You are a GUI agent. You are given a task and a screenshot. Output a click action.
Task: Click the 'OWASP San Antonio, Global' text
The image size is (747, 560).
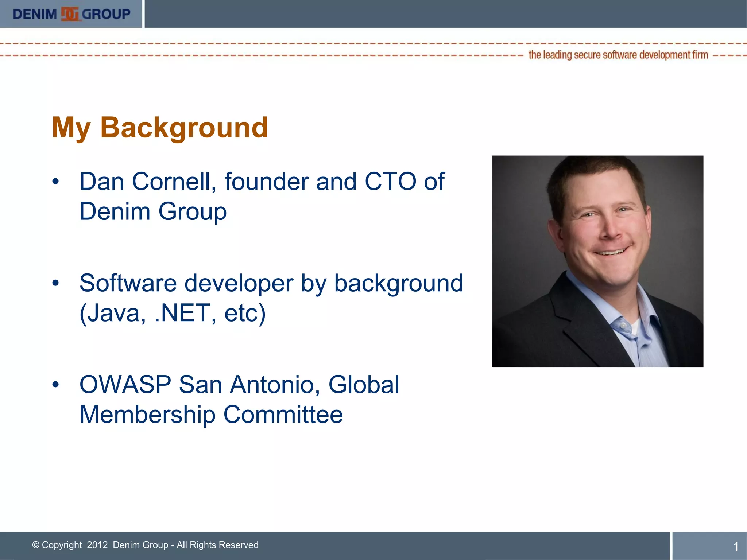[x=239, y=384]
